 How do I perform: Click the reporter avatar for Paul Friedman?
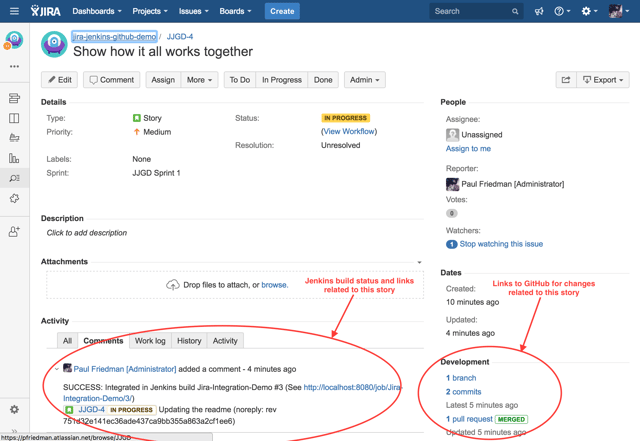pos(452,184)
